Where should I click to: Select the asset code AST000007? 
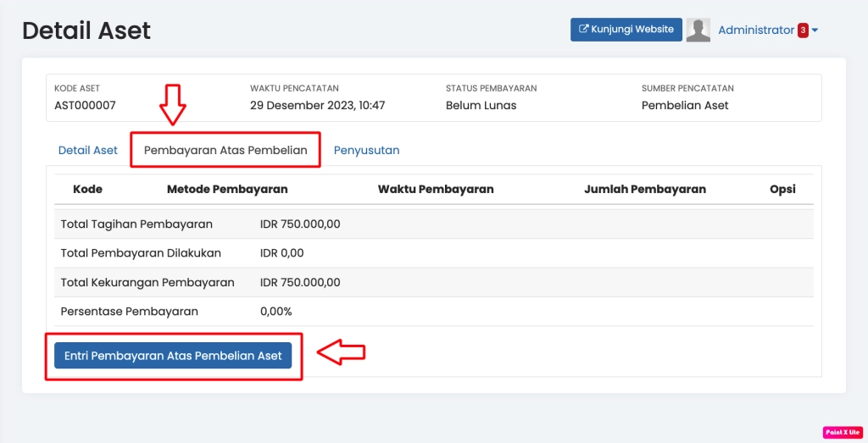pyautogui.click(x=85, y=106)
